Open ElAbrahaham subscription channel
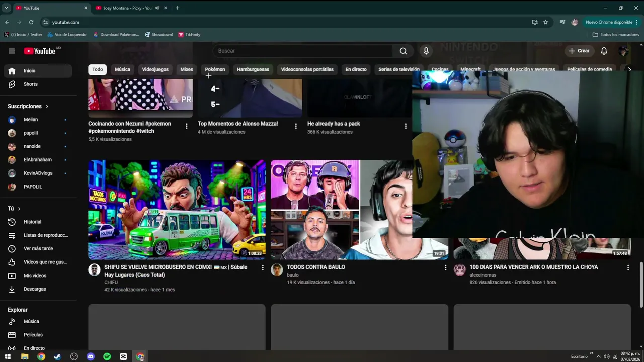644x362 pixels. click(38, 160)
